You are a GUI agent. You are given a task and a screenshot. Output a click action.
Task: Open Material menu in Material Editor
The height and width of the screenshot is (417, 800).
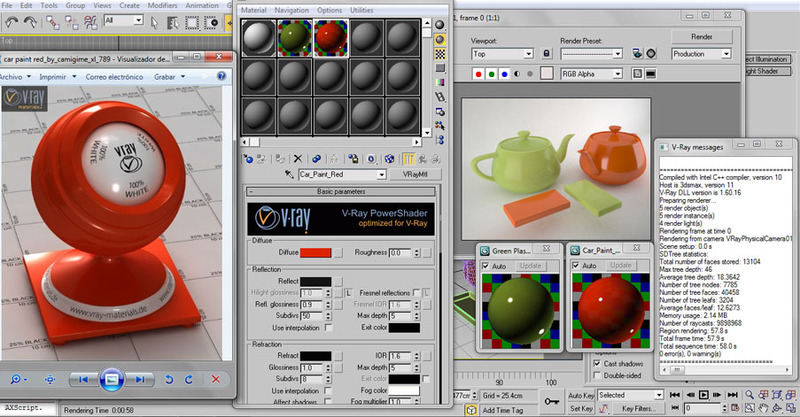tap(254, 10)
